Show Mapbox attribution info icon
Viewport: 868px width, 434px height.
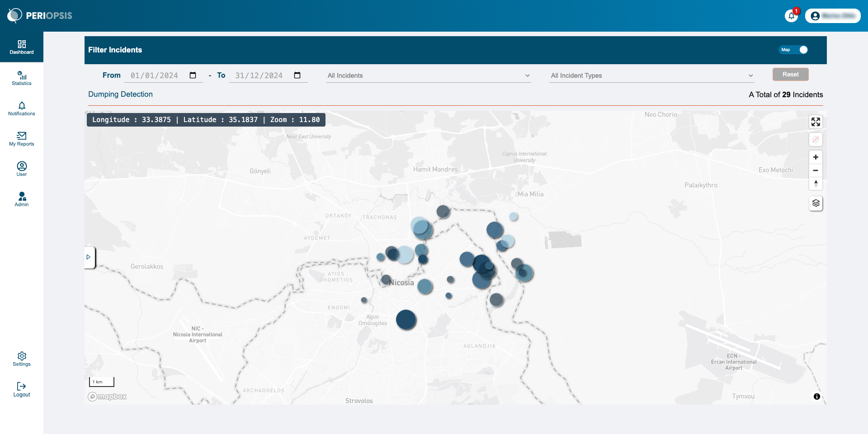point(816,396)
